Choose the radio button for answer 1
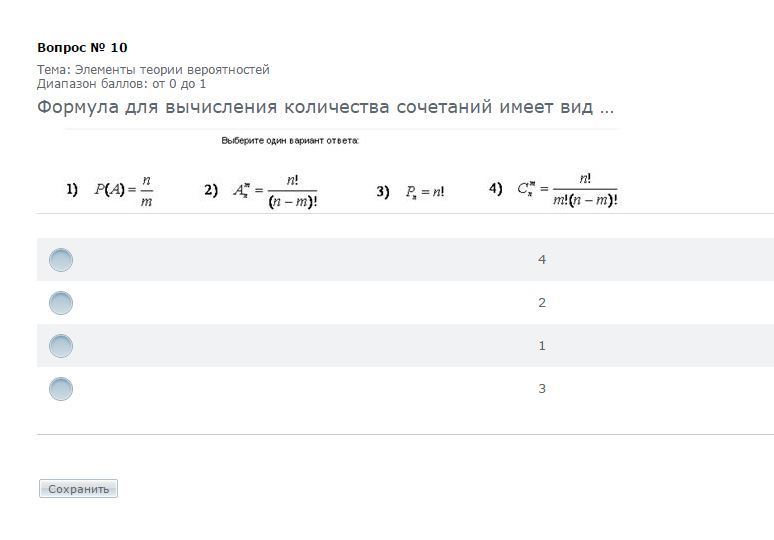Image resolution: width=774 pixels, height=540 pixels. tap(61, 346)
